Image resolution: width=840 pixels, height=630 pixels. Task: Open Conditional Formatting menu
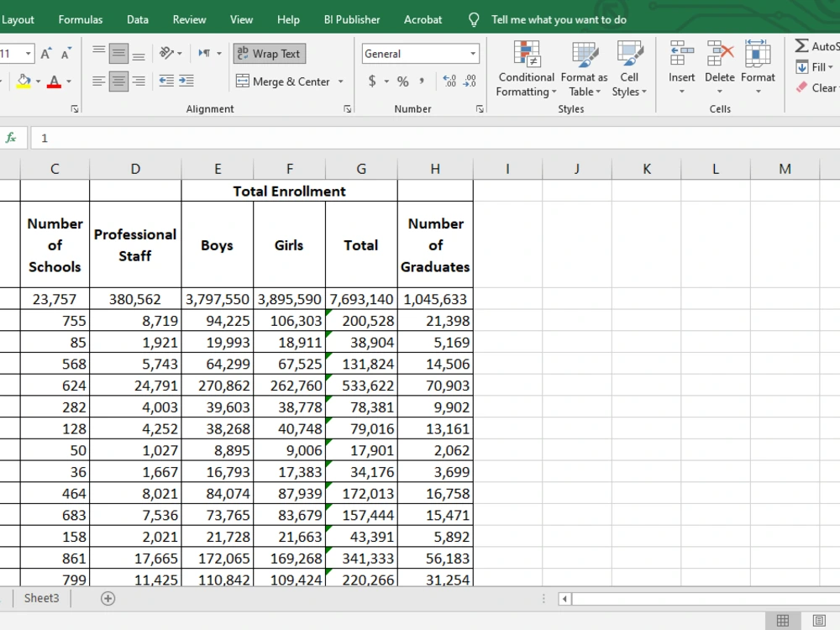pos(526,69)
